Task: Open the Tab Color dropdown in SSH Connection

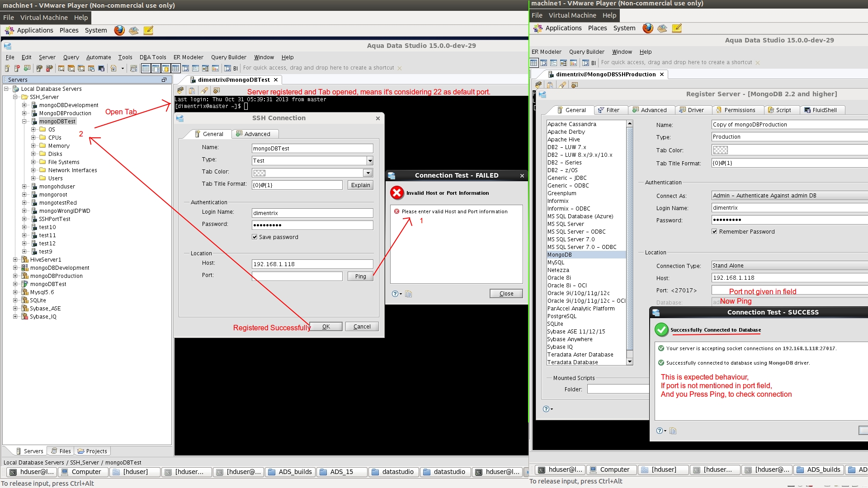Action: click(x=368, y=173)
